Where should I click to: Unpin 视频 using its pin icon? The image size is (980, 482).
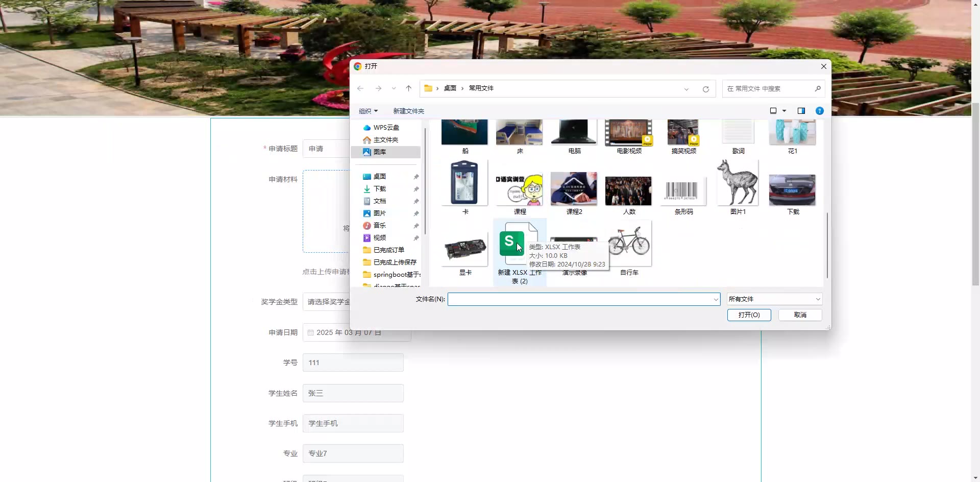(416, 238)
